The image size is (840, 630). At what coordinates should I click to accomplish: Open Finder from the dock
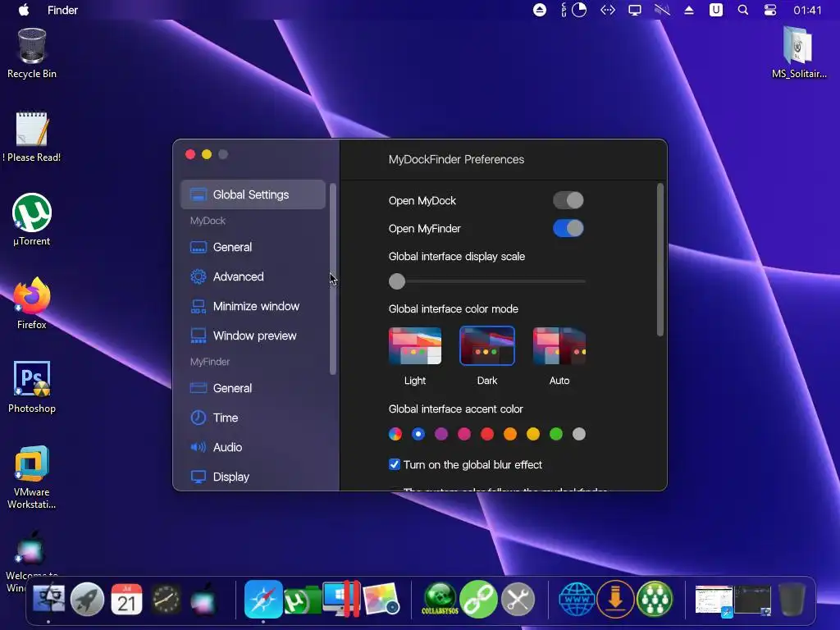pos(48,598)
